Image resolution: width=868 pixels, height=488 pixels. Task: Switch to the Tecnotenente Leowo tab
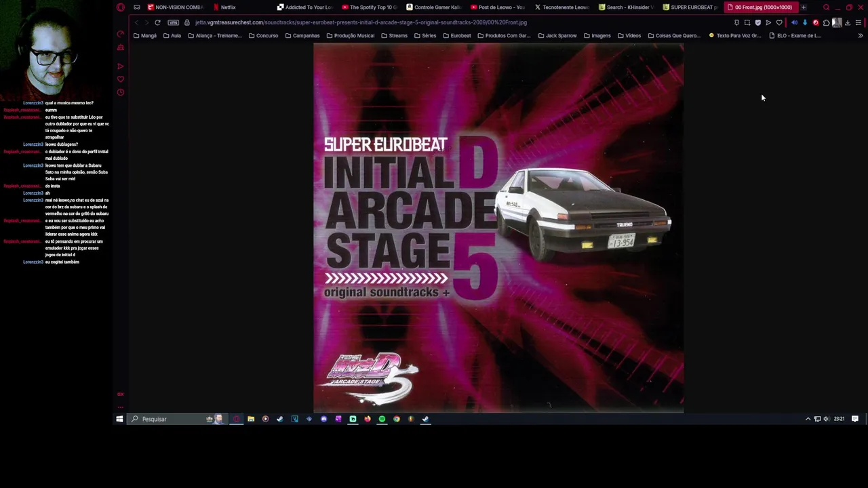(x=563, y=7)
